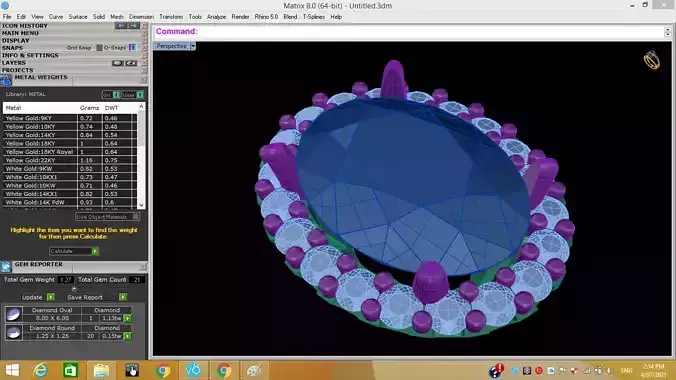Toggle the O-Snaps switch

[132, 47]
